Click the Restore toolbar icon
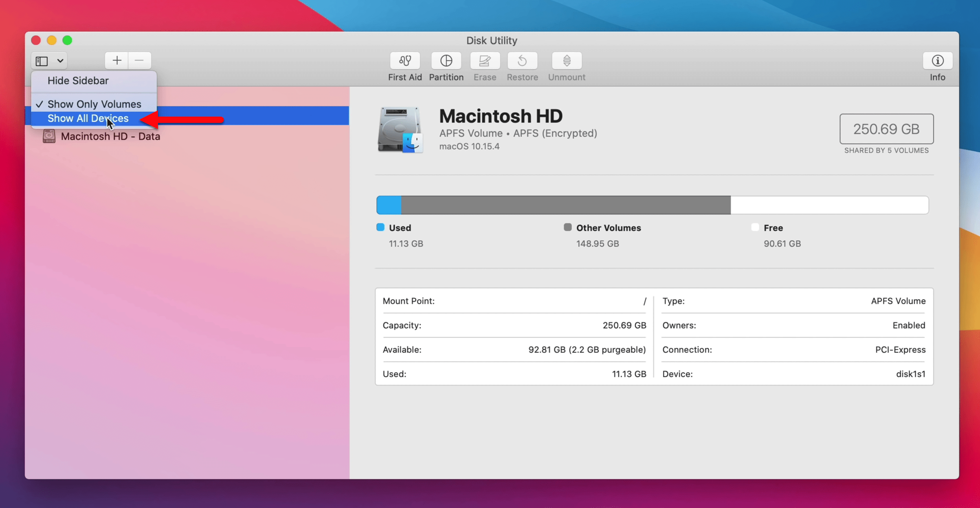The height and width of the screenshot is (508, 980). pyautogui.click(x=522, y=61)
